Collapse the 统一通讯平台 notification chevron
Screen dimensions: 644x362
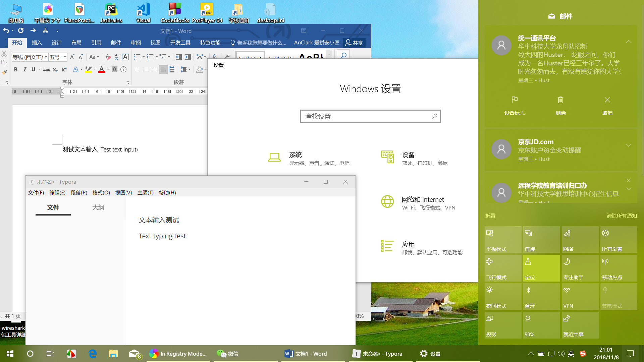[629, 42]
